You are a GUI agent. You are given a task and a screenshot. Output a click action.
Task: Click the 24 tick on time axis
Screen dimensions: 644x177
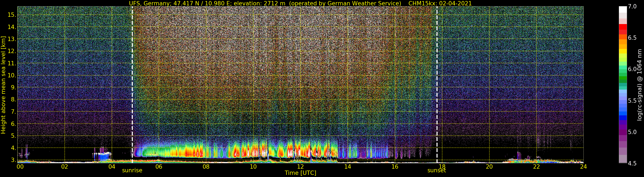point(583,167)
